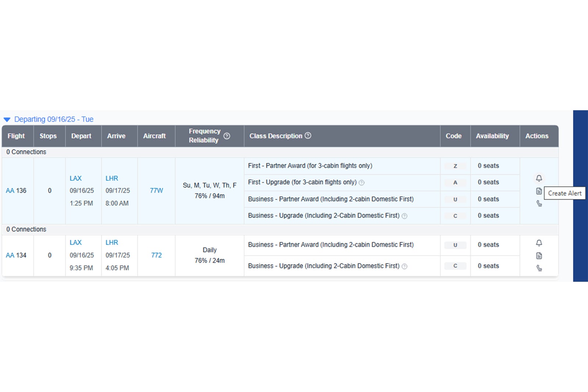The width and height of the screenshot is (588, 392).
Task: Open the document icon for AA 134
Action: tap(539, 256)
